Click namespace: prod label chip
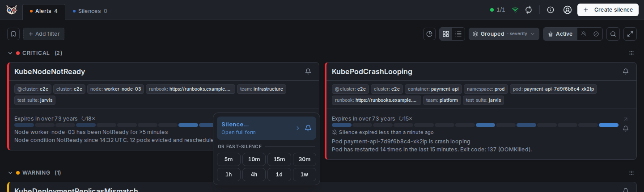The width and height of the screenshot is (644, 192). [x=486, y=89]
